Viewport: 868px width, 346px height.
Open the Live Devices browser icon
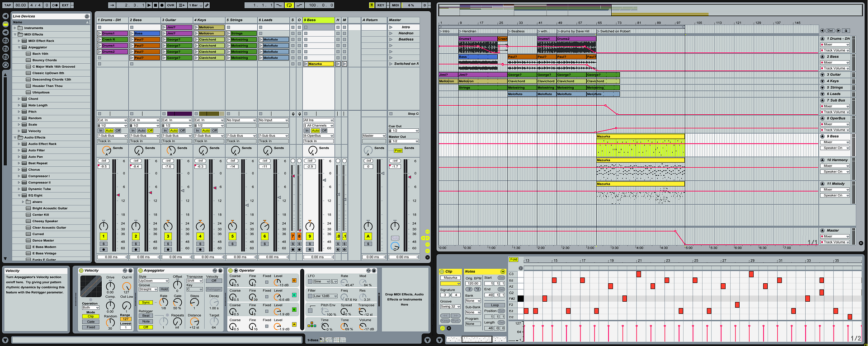click(x=5, y=24)
